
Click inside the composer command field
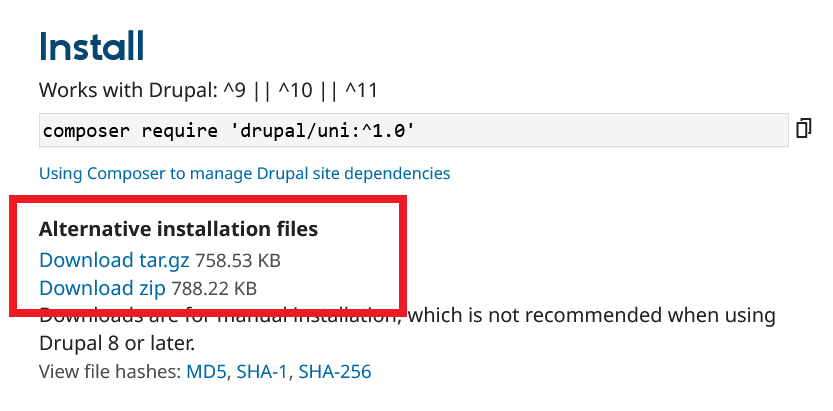(600, 131)
